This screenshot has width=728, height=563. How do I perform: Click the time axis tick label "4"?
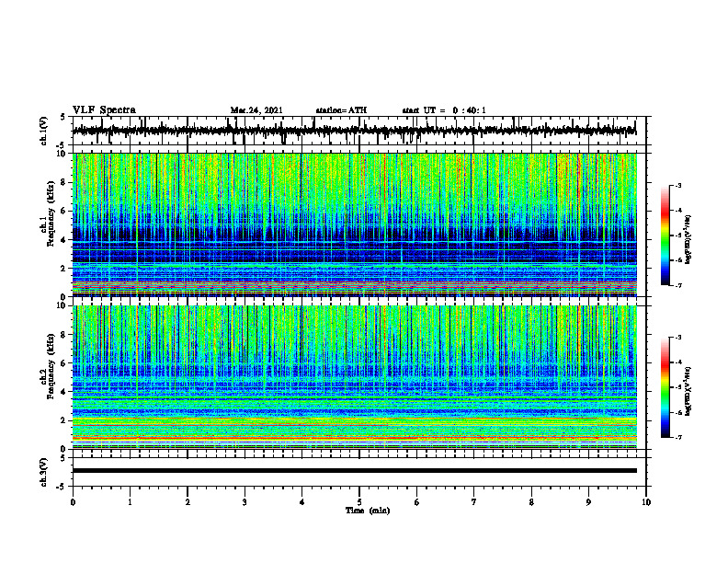pyautogui.click(x=302, y=502)
